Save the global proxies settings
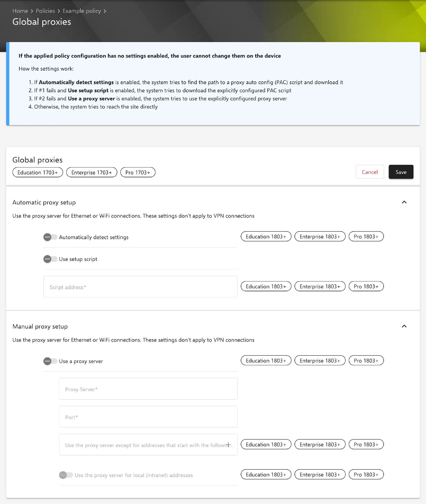The image size is (426, 504). pos(401,172)
